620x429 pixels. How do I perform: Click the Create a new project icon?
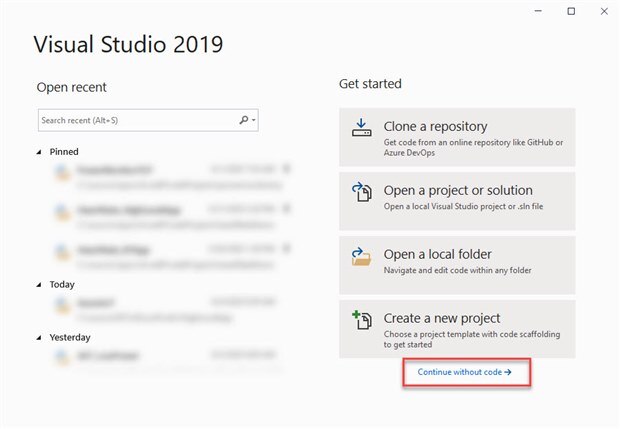(361, 320)
